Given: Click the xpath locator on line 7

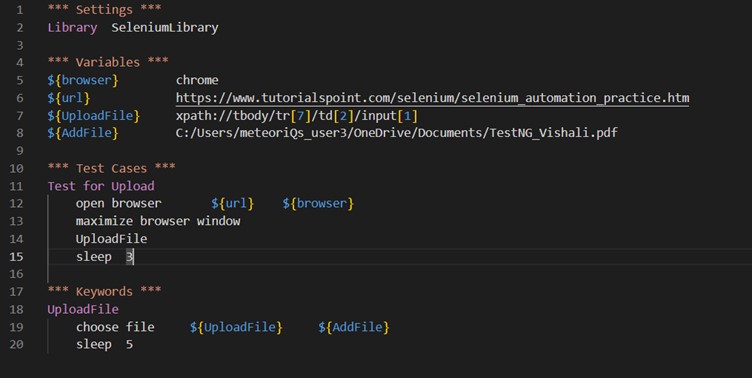Looking at the screenshot, I should click(296, 116).
